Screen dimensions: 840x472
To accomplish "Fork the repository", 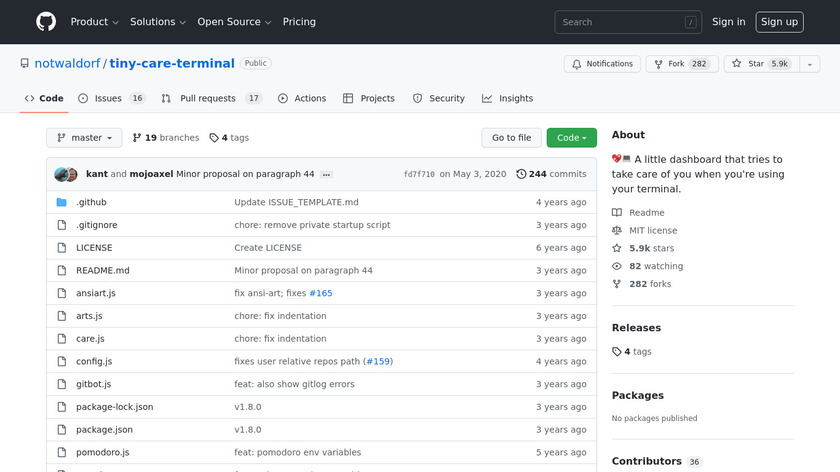I will pyautogui.click(x=679, y=64).
